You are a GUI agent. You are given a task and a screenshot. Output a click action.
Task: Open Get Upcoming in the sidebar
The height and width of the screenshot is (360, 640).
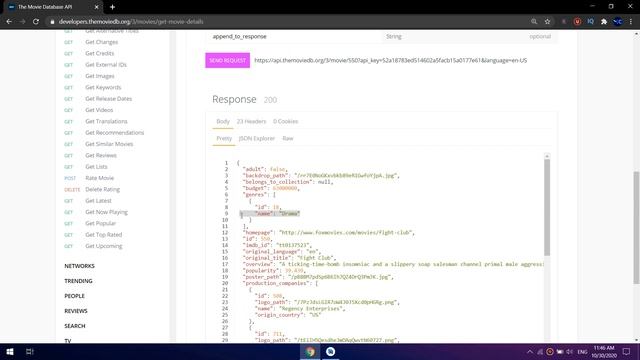tap(104, 246)
